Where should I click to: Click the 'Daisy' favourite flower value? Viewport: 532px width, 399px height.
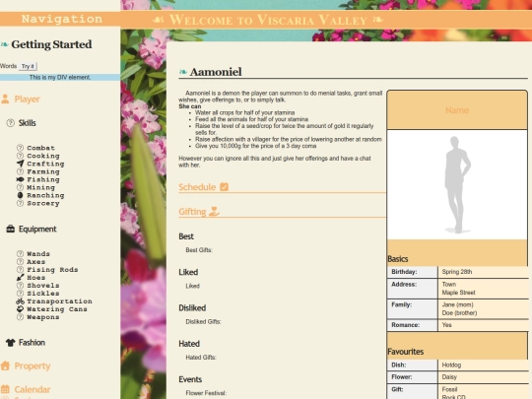pyautogui.click(x=449, y=377)
